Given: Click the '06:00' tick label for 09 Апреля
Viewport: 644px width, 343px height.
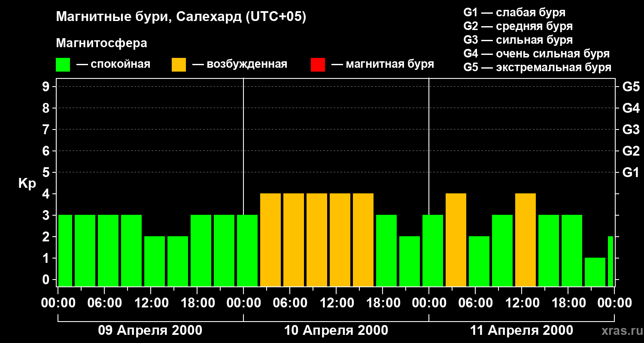Looking at the screenshot, I should 104,303.
